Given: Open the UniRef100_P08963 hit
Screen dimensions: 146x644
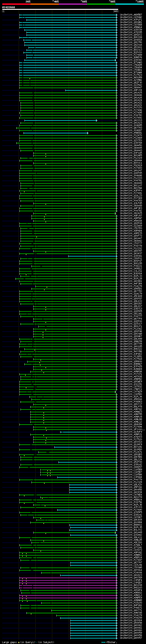Looking at the screenshot, I should pos(131,401).
